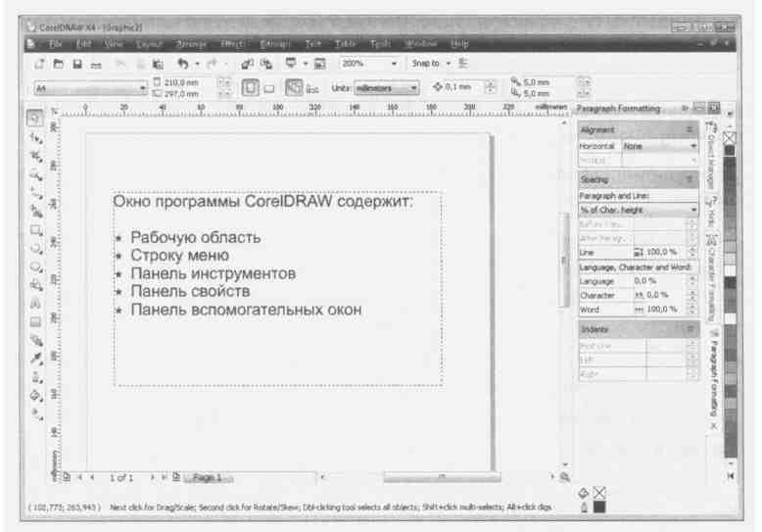The height and width of the screenshot is (532, 762).
Task: Open the Window menu
Action: coord(421,44)
